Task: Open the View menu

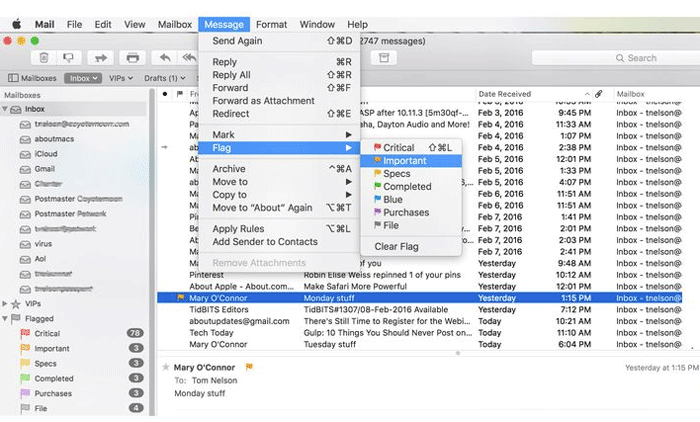Action: [134, 24]
